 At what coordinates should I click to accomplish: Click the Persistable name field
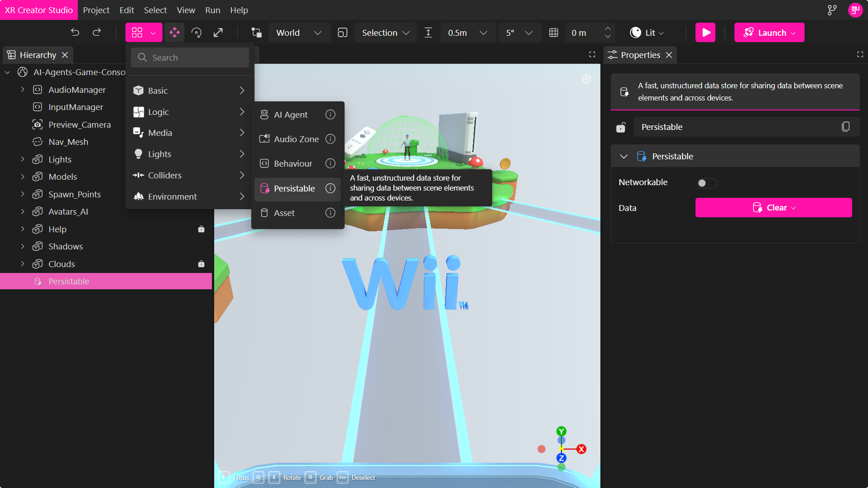point(736,127)
